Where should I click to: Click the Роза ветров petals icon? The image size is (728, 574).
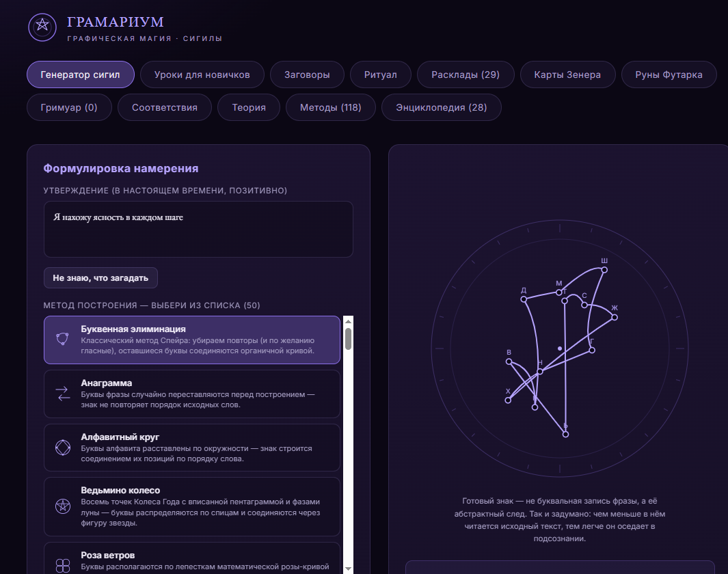tap(63, 565)
